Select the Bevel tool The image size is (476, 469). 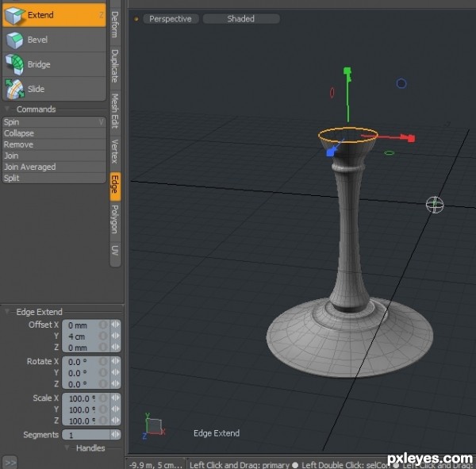click(54, 40)
